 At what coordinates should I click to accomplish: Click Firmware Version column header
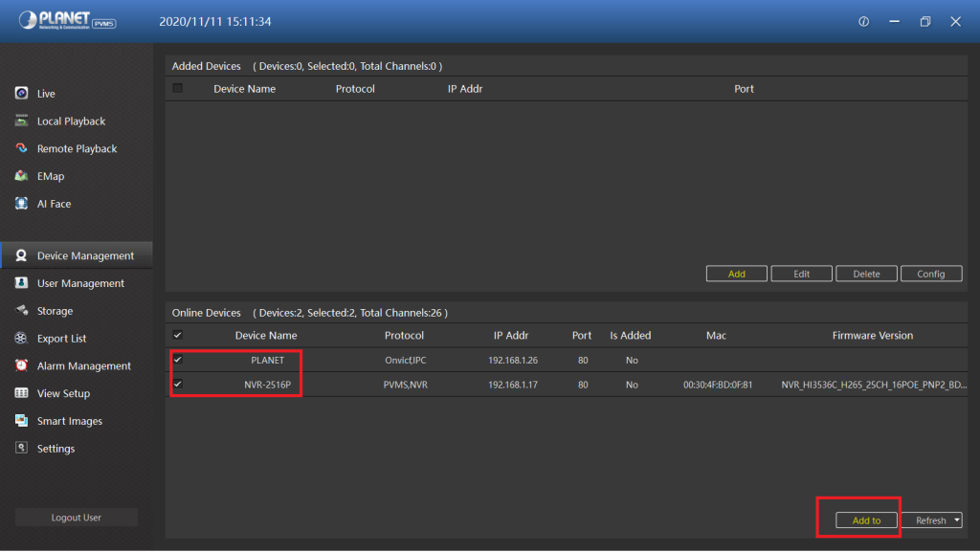pyautogui.click(x=873, y=336)
